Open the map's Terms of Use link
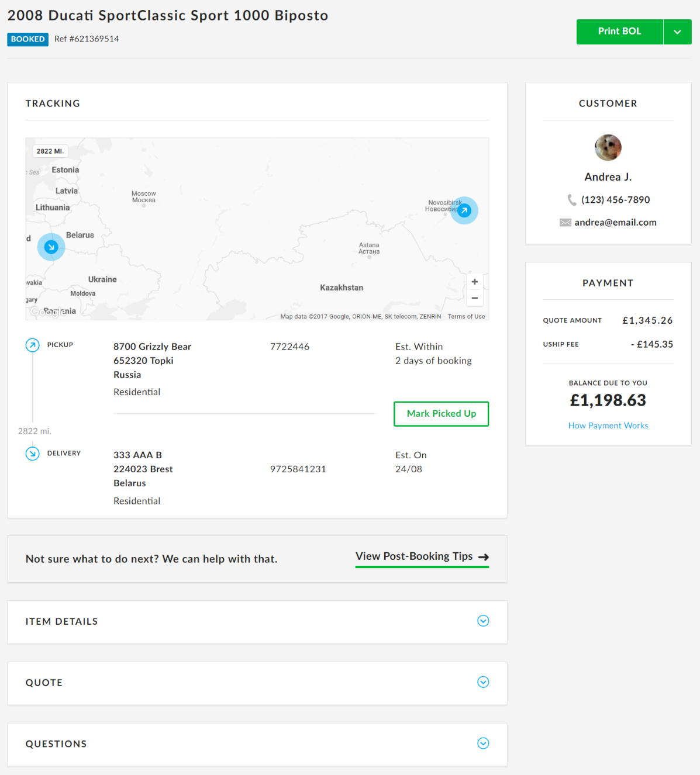 (466, 316)
